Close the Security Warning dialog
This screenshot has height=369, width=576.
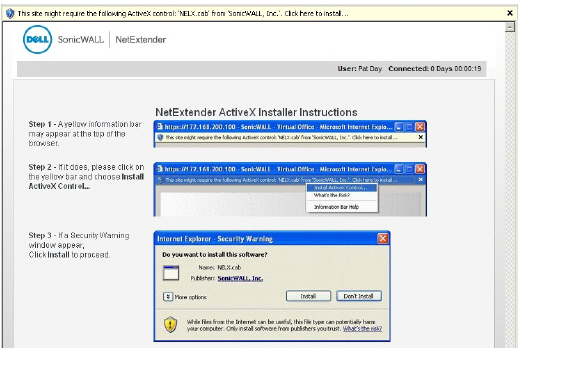click(x=382, y=239)
